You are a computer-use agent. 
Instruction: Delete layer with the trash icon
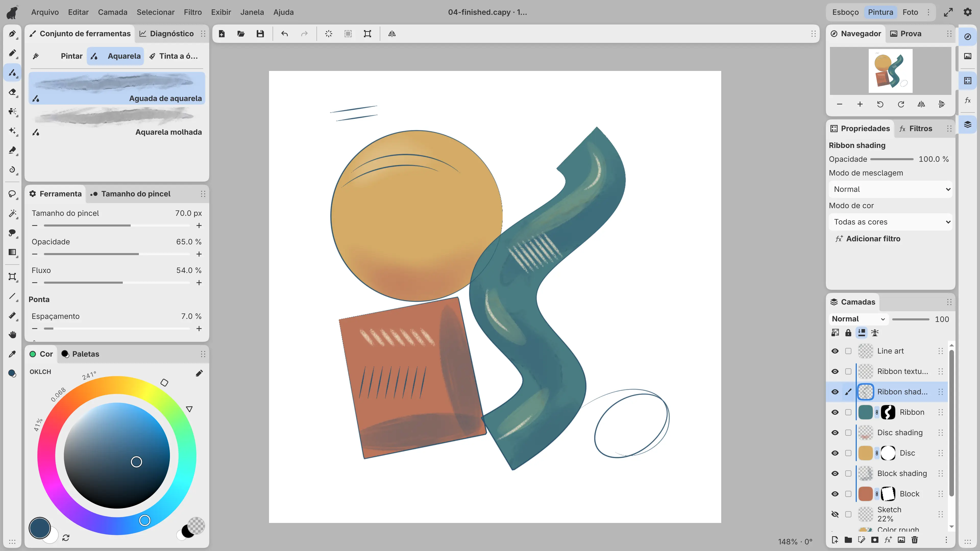point(915,540)
